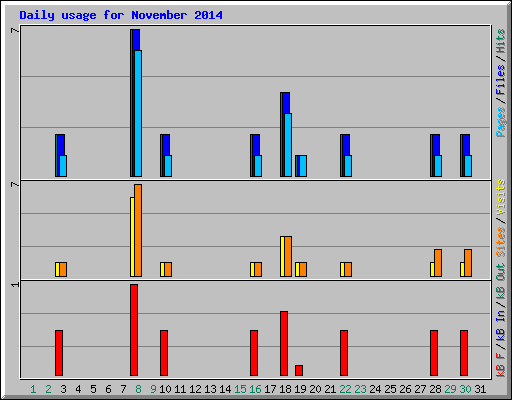This screenshot has width=512, height=400.
Task: Click the red kB bar for day 8
Action: (x=134, y=330)
